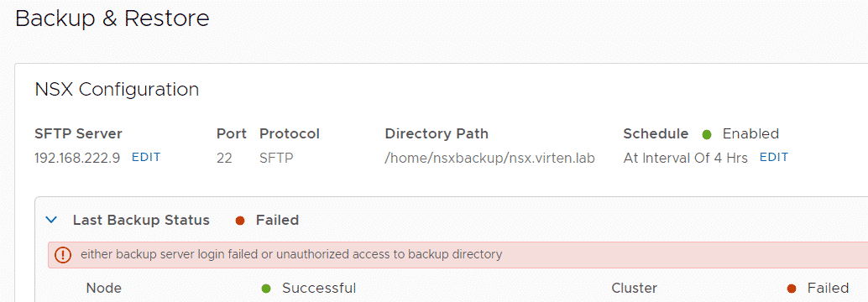
Task: Edit the SFTP Server settings
Action: [146, 158]
